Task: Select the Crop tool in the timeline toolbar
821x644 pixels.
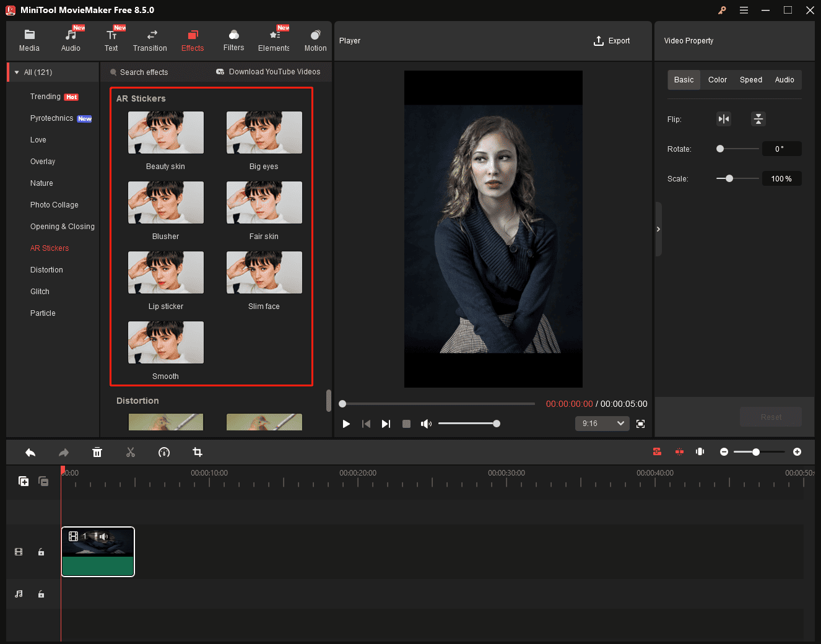Action: (x=197, y=452)
